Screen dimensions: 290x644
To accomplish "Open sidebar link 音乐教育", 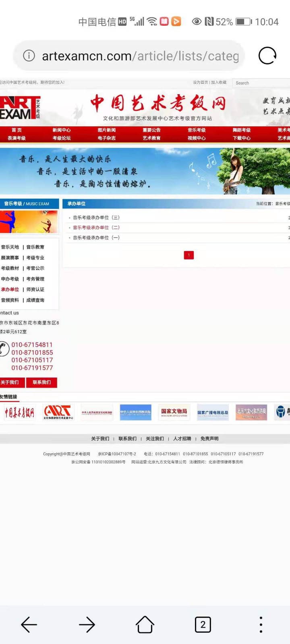I will [35, 247].
